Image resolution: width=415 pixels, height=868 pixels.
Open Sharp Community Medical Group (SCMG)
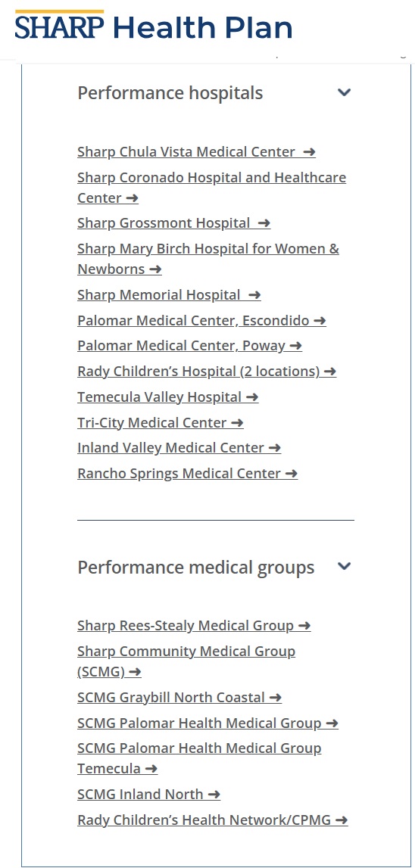click(186, 661)
